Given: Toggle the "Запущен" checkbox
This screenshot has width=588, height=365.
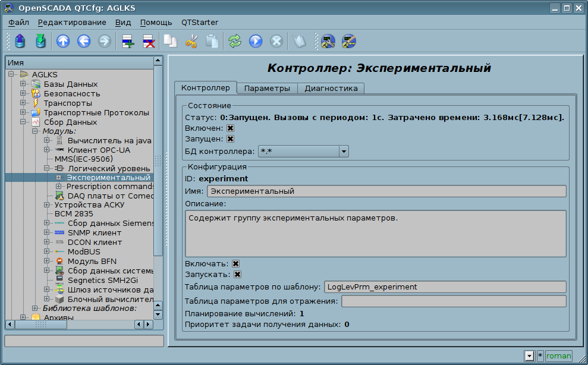Looking at the screenshot, I should (231, 139).
